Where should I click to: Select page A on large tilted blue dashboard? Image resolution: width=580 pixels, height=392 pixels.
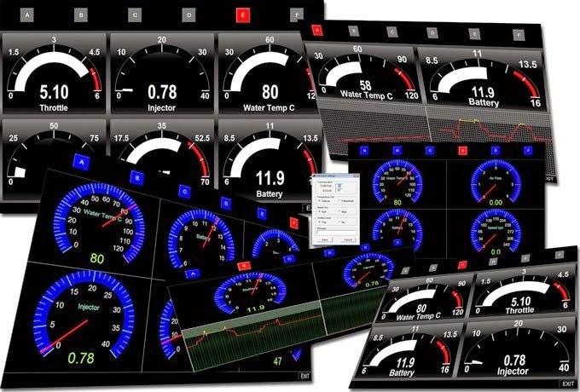click(82, 162)
